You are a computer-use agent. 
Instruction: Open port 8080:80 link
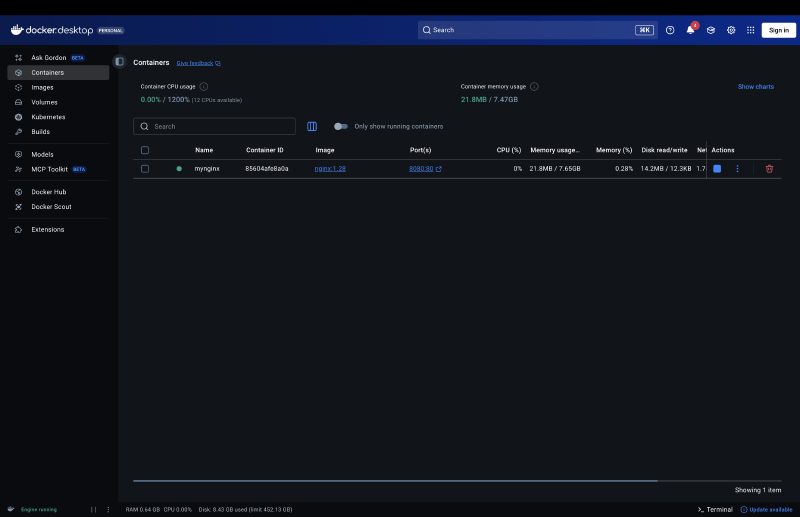coord(425,168)
